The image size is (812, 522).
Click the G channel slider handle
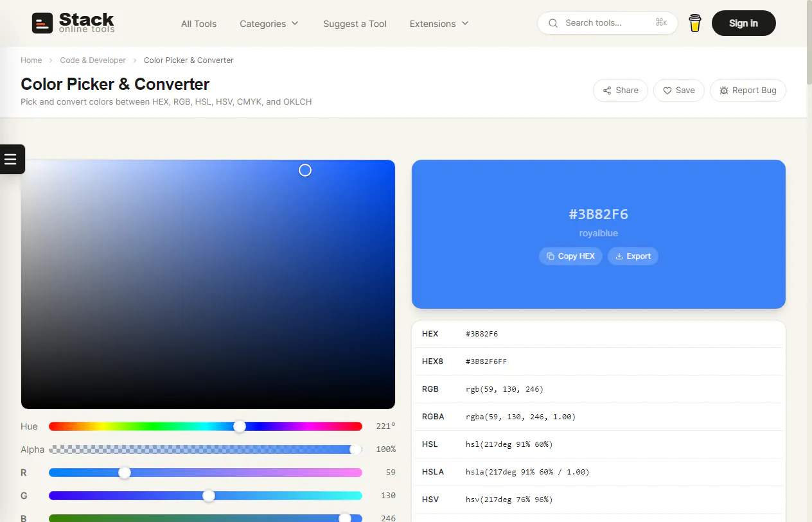[209, 496]
